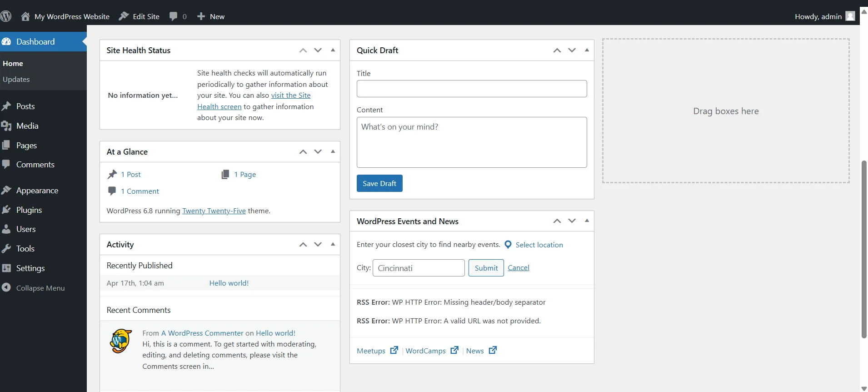Move Quick Draft box down
The height and width of the screenshot is (392, 868).
point(572,50)
